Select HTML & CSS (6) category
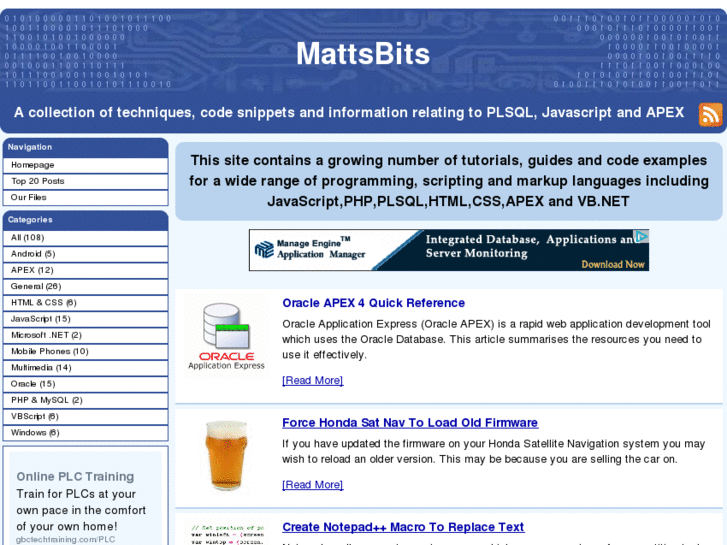The image size is (727, 545). click(x=85, y=303)
